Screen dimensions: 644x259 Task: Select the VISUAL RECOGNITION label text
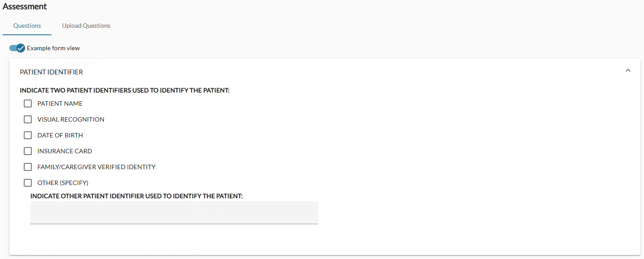pos(70,119)
